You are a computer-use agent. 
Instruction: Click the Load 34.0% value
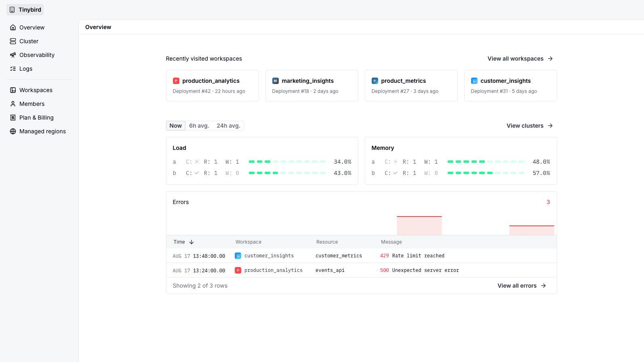pos(343,162)
